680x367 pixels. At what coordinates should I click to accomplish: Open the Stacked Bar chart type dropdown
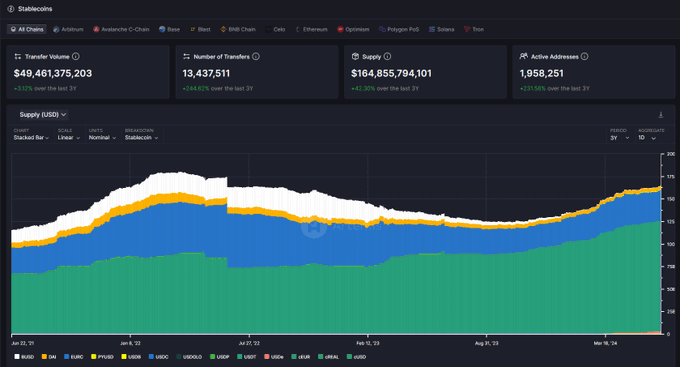31,138
